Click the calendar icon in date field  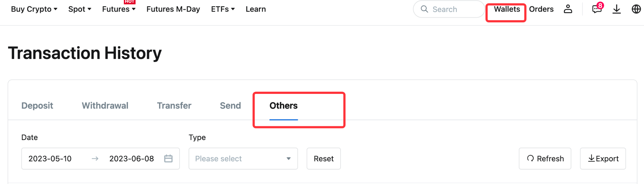point(168,159)
